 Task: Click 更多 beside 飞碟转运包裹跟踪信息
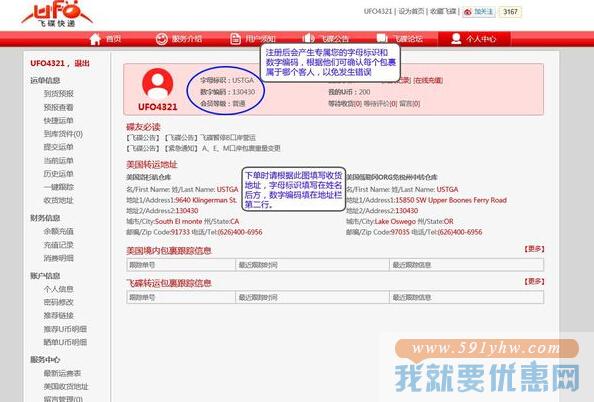[534, 282]
